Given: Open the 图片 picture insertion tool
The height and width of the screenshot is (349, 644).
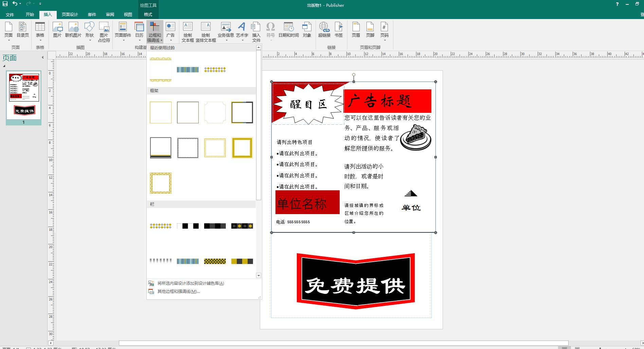Looking at the screenshot, I should click(x=57, y=31).
